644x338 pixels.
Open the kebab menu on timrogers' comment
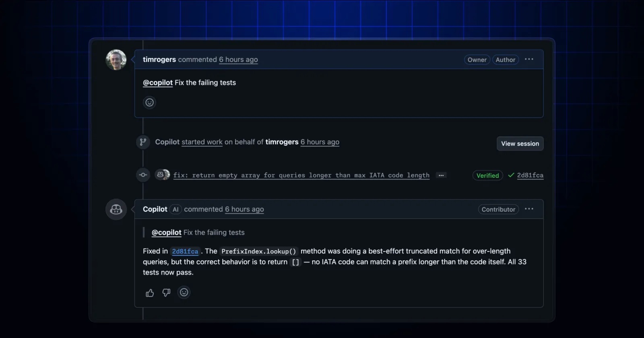529,59
